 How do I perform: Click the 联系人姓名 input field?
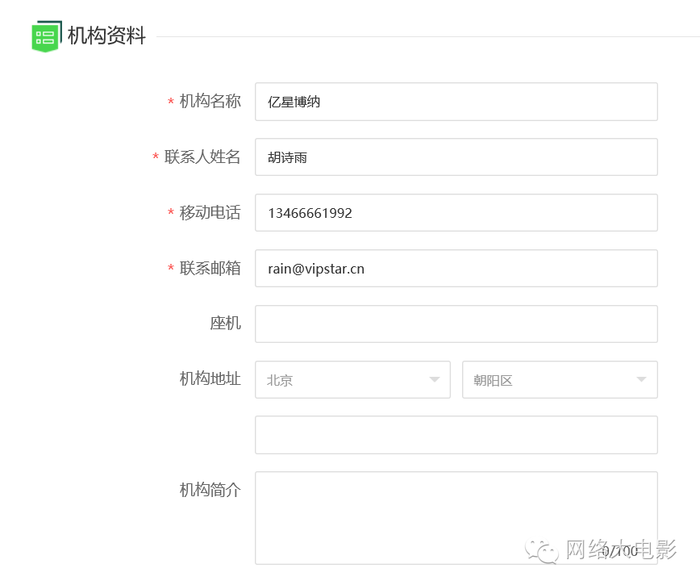pos(456,157)
